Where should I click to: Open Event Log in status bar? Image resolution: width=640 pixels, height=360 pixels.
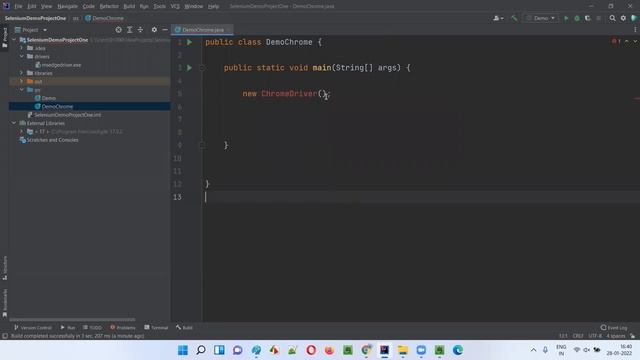coord(614,328)
